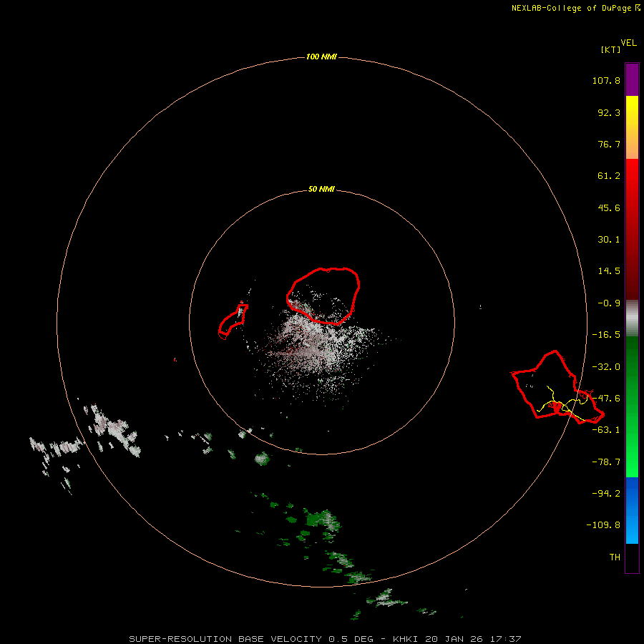Click the 100 NMI range ring label

coord(321,57)
